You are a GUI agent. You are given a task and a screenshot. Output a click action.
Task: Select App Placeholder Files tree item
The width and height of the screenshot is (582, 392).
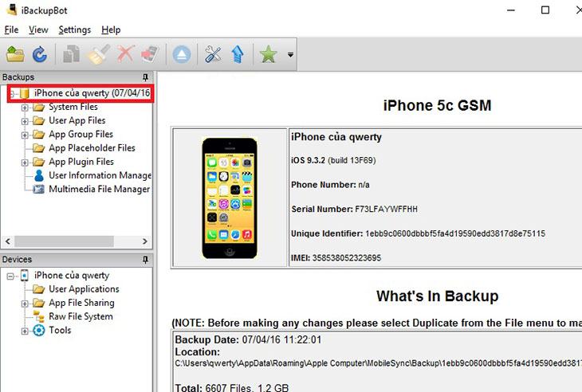tap(92, 148)
